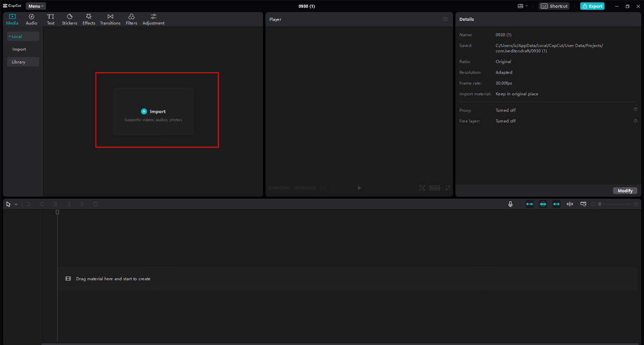This screenshot has height=345, width=644.
Task: Click the timeline zoom slider
Action: point(614,204)
